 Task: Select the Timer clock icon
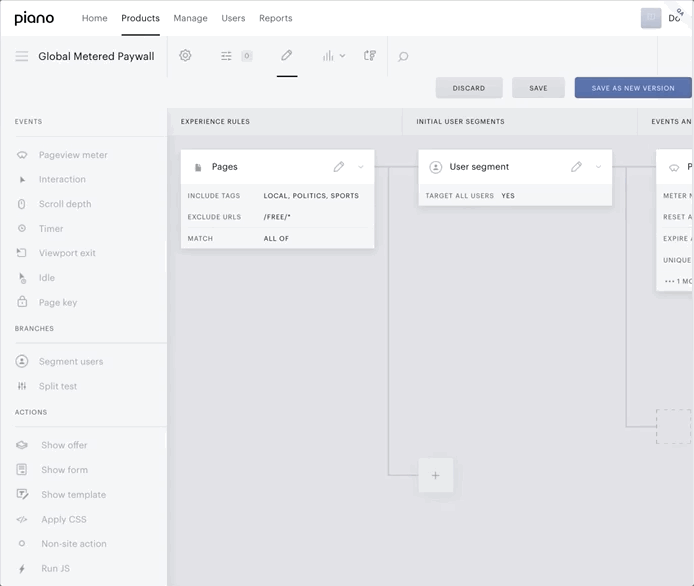22,228
